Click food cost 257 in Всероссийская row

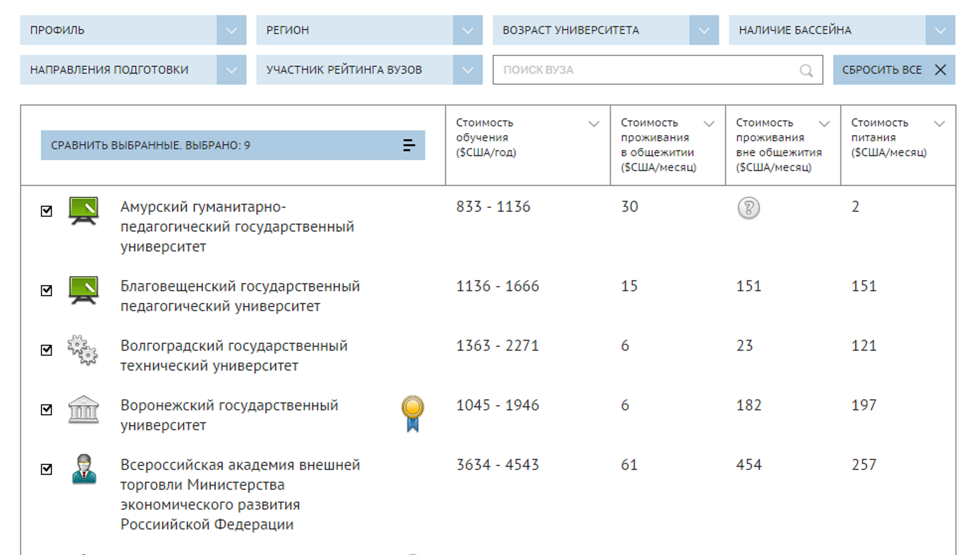[x=864, y=465]
